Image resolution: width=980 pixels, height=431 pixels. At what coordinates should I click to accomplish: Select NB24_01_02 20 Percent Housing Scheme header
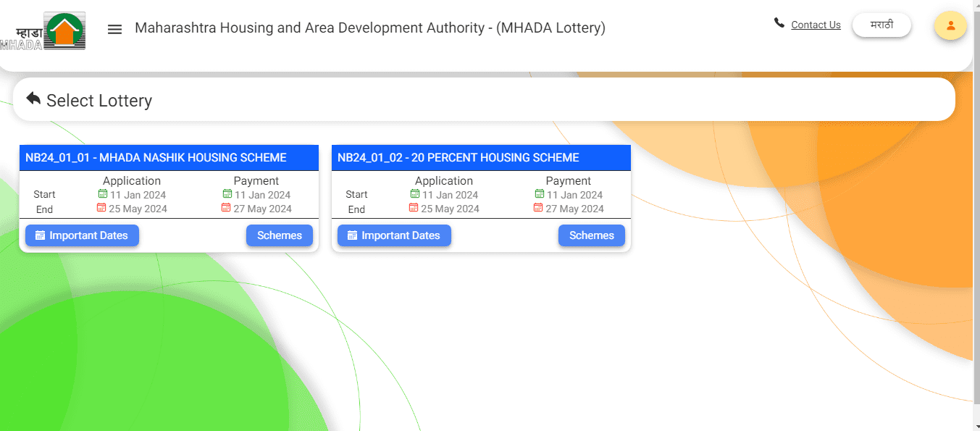pyautogui.click(x=481, y=158)
